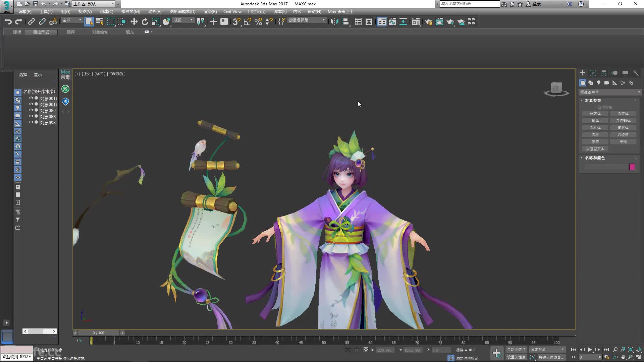The image size is (644, 362).
Task: Open the Rendered Frame Window
Action: coord(439,22)
